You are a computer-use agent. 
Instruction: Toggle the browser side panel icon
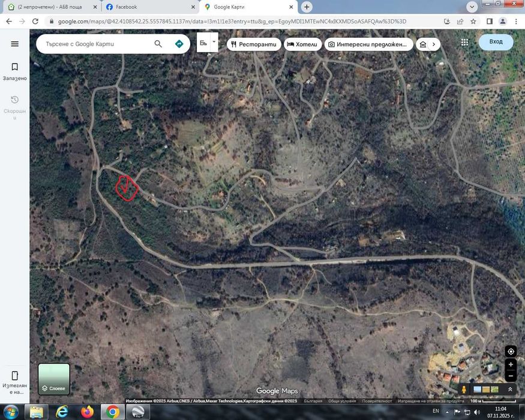click(489, 22)
